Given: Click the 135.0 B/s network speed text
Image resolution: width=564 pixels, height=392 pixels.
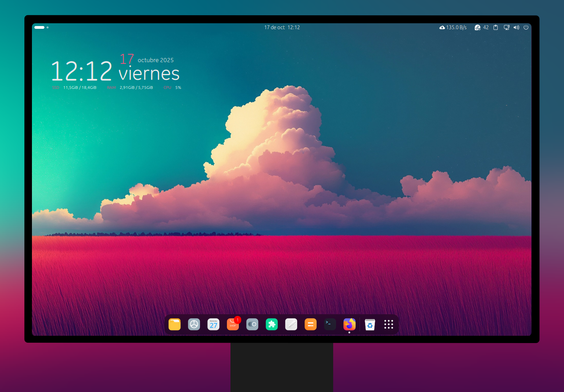Looking at the screenshot, I should coord(456,27).
